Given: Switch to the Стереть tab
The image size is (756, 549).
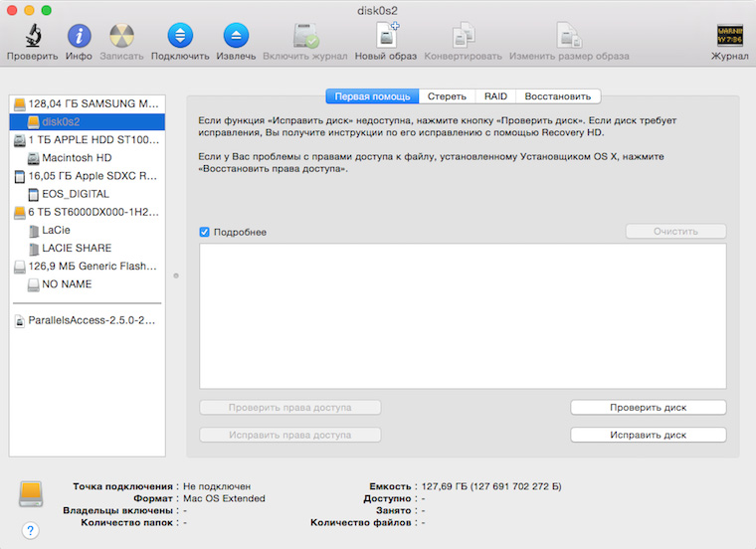Looking at the screenshot, I should coord(447,96).
